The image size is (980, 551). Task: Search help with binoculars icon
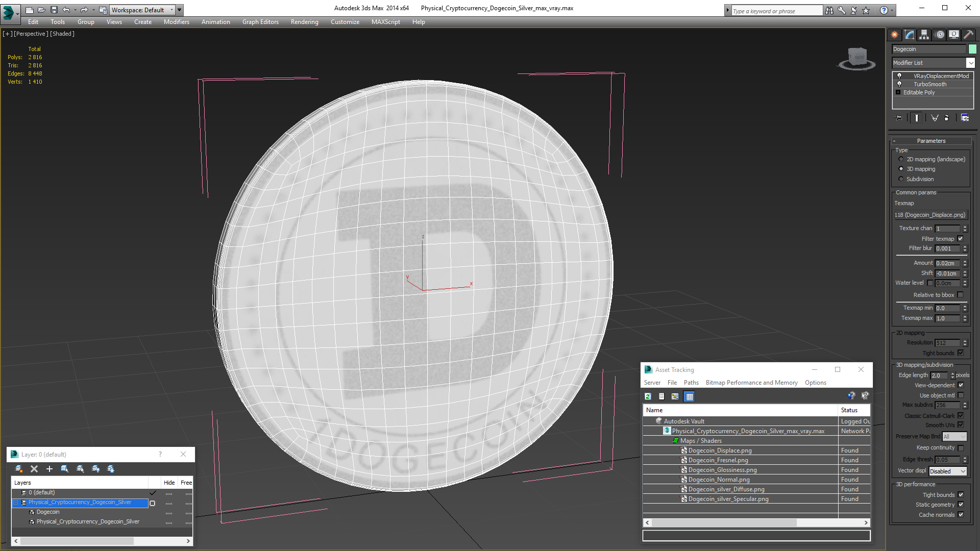tap(829, 10)
